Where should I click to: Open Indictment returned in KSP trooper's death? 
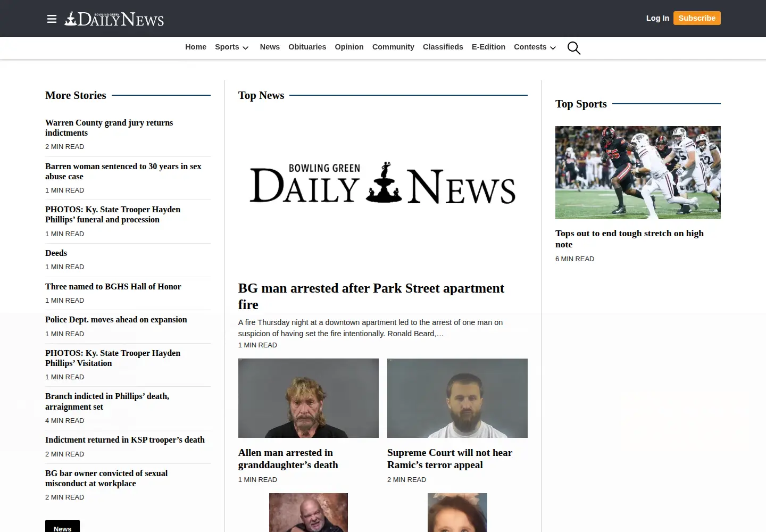[x=125, y=440]
